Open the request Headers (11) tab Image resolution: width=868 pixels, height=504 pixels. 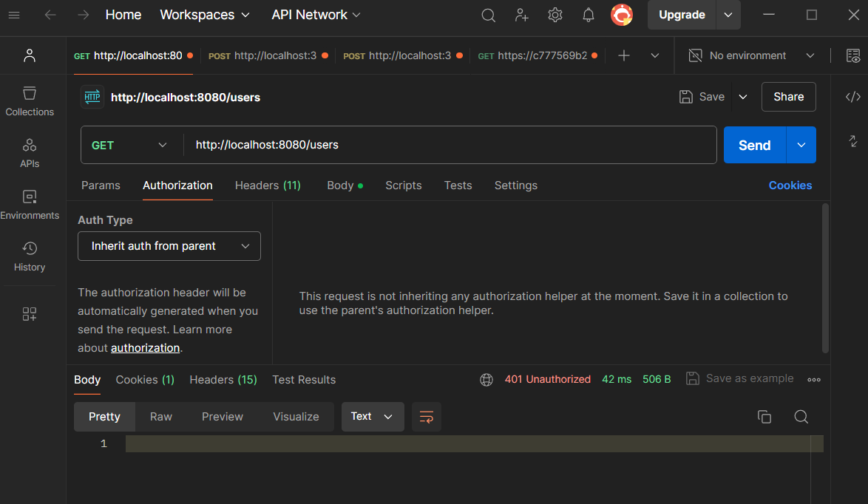tap(268, 185)
